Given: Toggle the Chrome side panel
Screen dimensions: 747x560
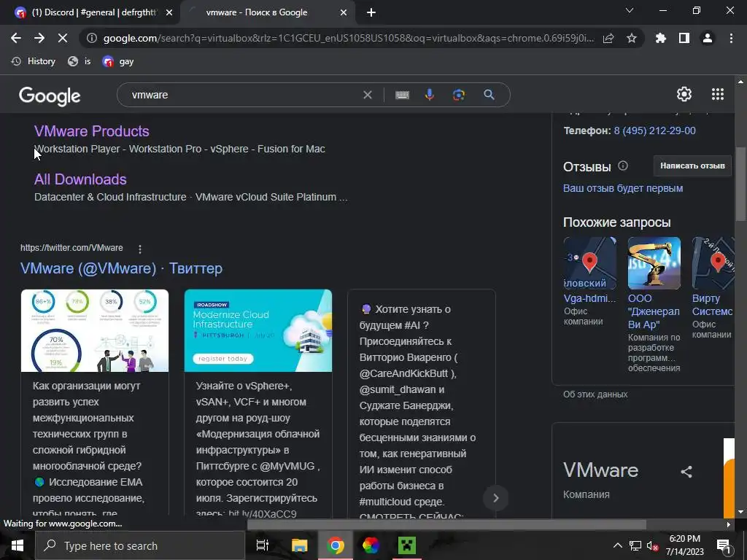Looking at the screenshot, I should point(684,38).
